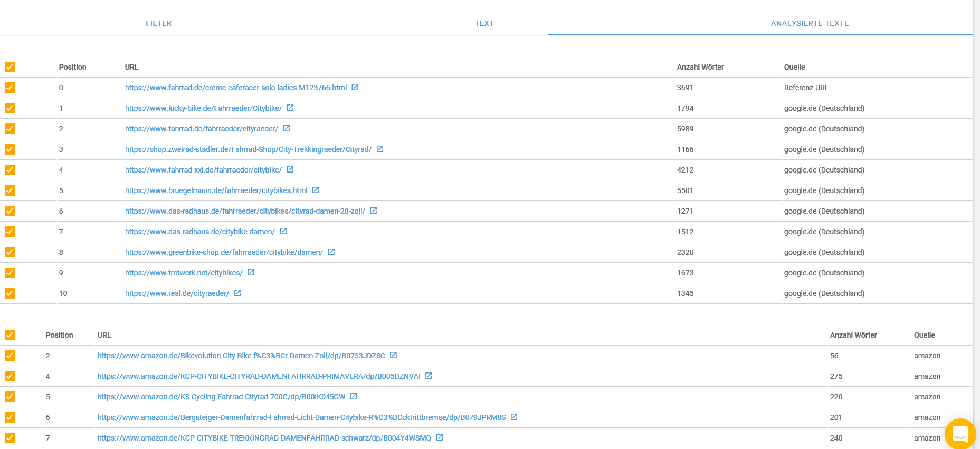980x449 pixels.
Task: Toggle checkbox for fahrrad-xxl.de citybike row
Action: pos(10,170)
